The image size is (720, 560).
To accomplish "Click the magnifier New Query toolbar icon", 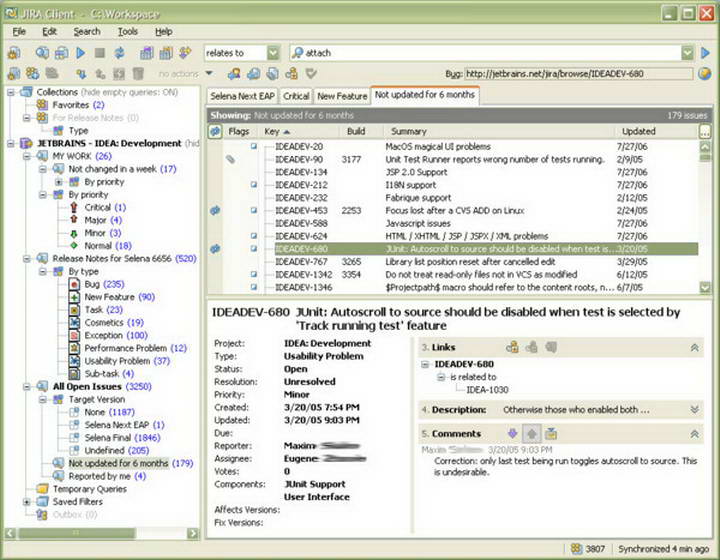I will pyautogui.click(x=42, y=53).
